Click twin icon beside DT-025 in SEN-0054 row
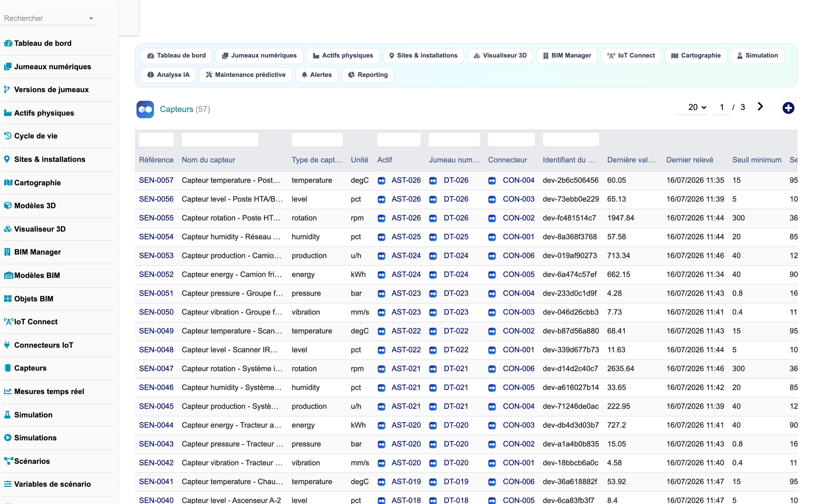 433,237
